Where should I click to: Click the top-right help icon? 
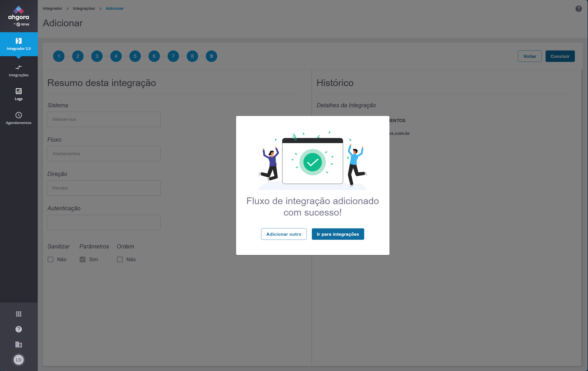click(x=578, y=9)
